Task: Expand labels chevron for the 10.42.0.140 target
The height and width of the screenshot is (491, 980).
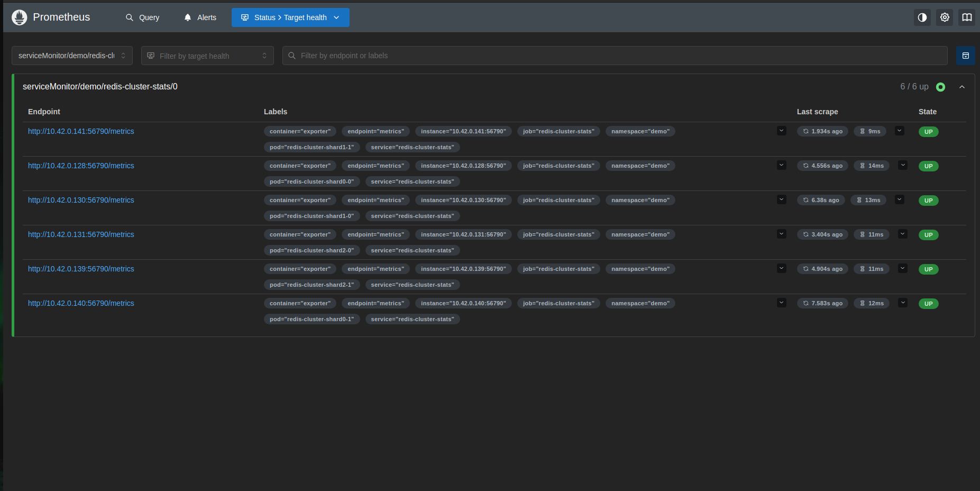Action: point(782,303)
